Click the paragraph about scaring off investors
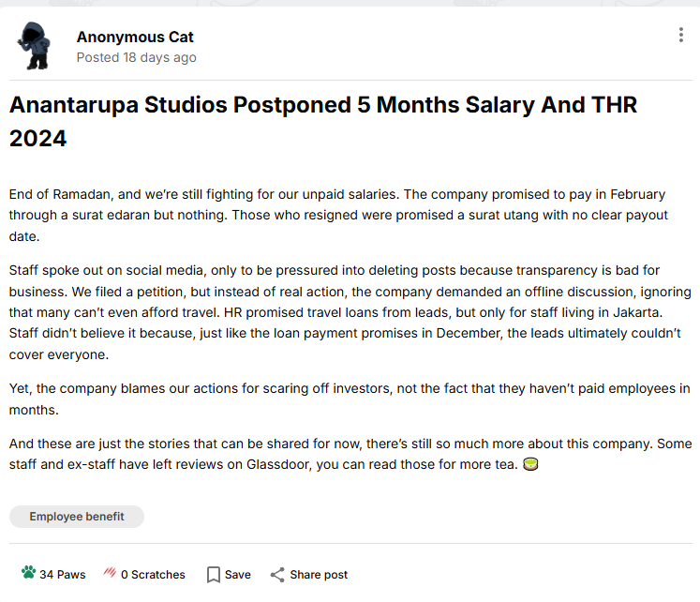The image size is (700, 602). (x=350, y=399)
